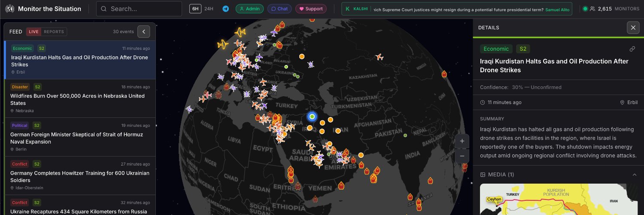Collapse the MEDIA (1) section

click(635, 175)
